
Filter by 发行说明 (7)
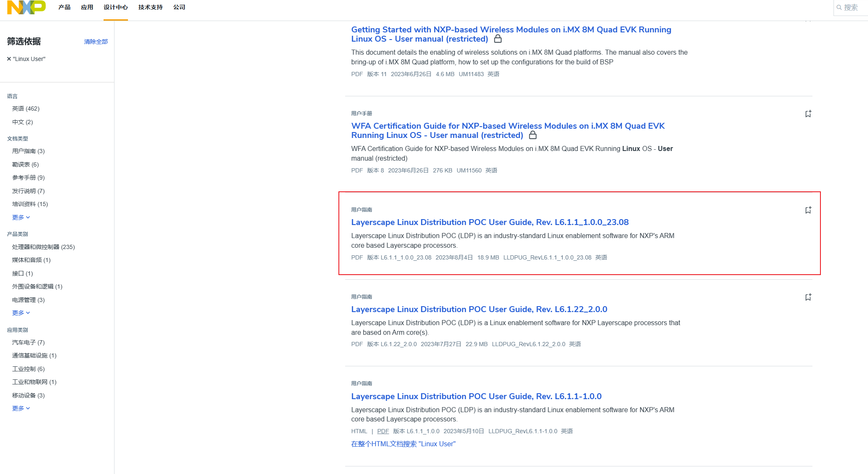click(28, 191)
